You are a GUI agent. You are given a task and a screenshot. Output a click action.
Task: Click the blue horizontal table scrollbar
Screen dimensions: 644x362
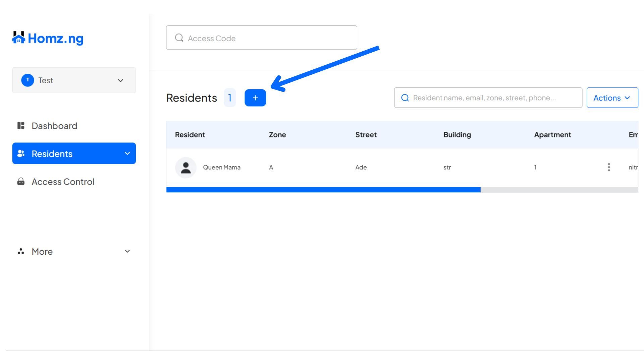coord(323,190)
